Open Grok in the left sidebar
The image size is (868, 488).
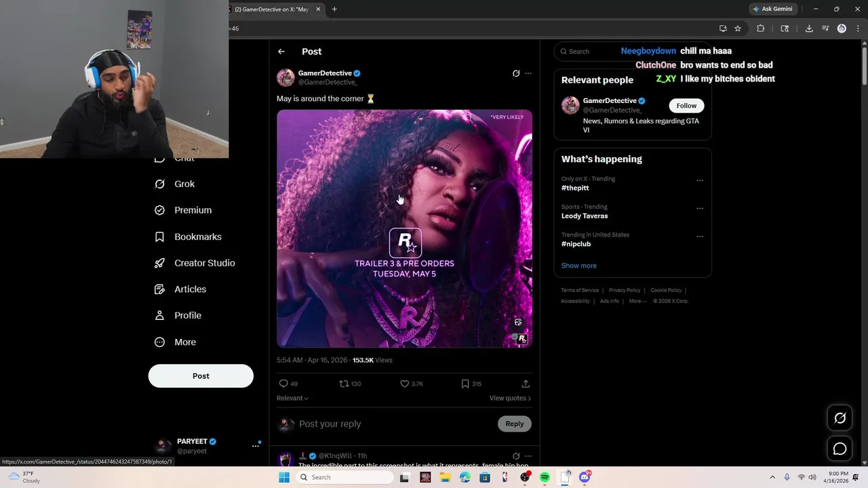point(175,184)
